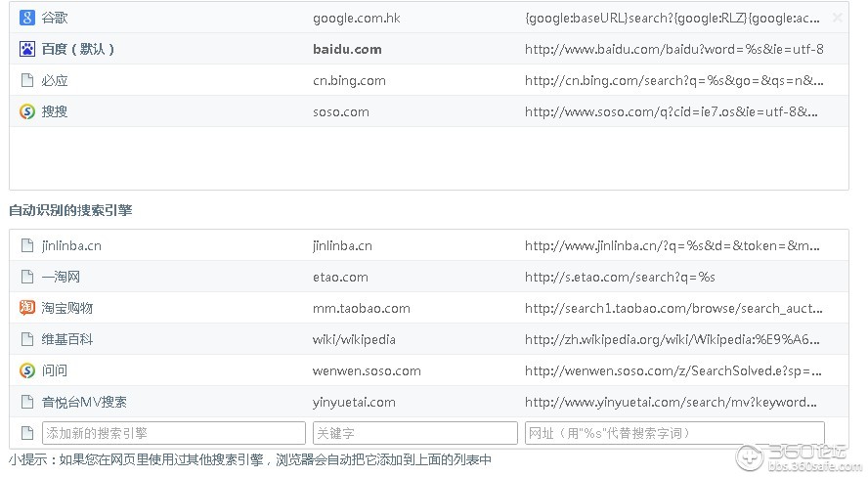This screenshot has width=868, height=477.
Task: Select the 一淘网 engine name
Action: click(61, 276)
